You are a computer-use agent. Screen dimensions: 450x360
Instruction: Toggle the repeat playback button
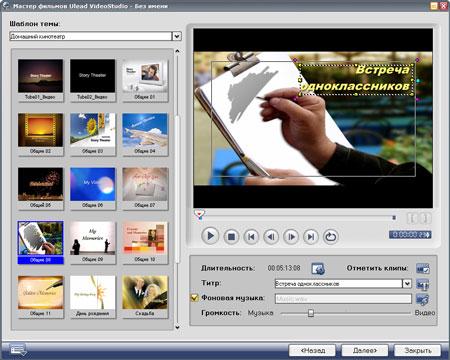(x=331, y=237)
